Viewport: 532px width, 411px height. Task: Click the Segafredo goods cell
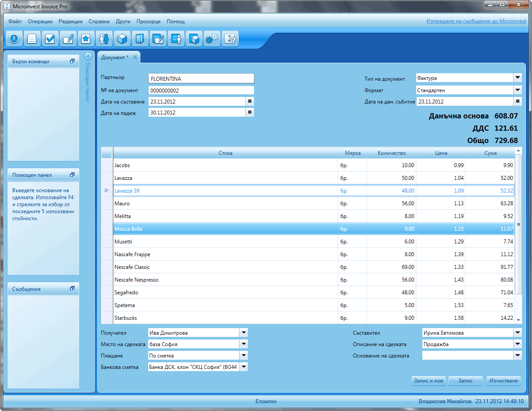pos(225,293)
